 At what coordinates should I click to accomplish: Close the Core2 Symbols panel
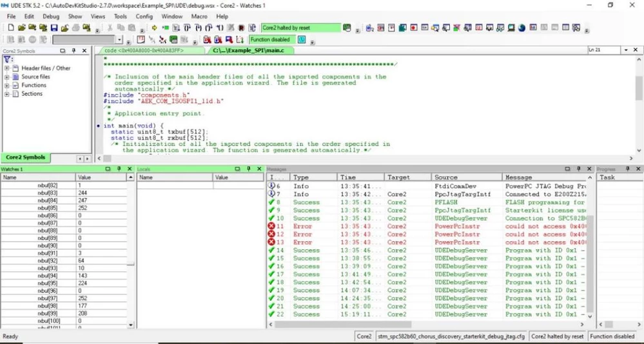click(84, 50)
